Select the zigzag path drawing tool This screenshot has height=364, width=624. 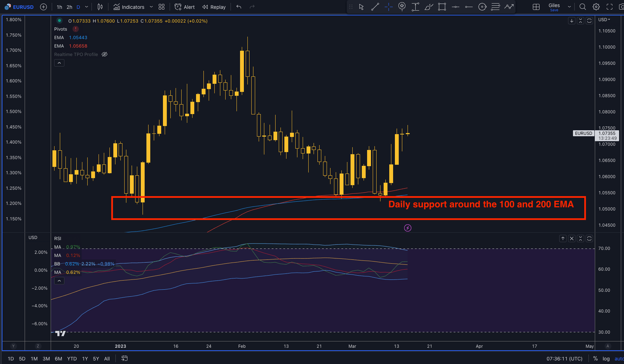pos(509,7)
